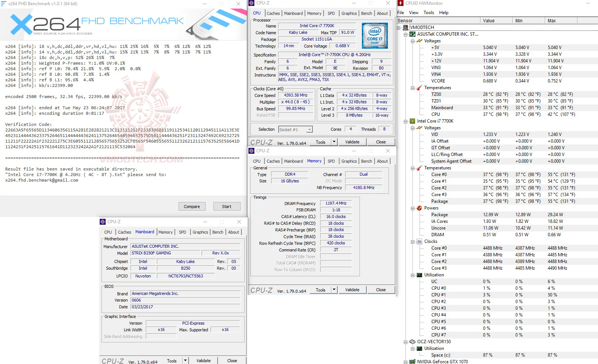Click the CPU-Z title icon in the Memory window
This screenshot has height=364, width=598.
click(x=251, y=151)
